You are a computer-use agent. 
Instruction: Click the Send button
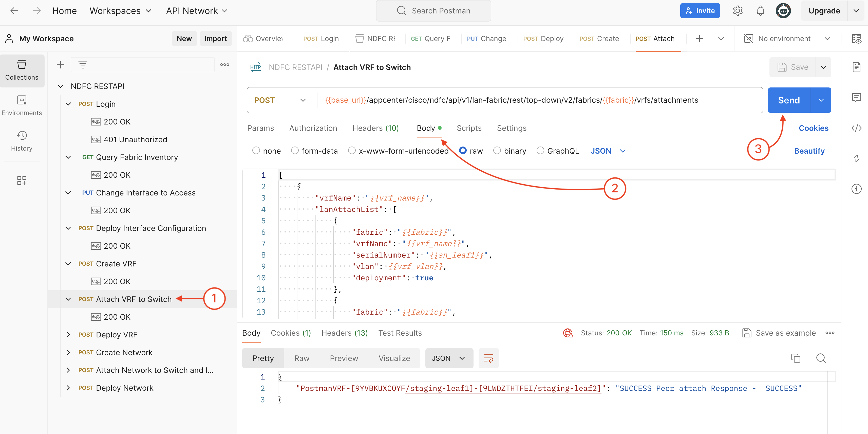click(789, 100)
